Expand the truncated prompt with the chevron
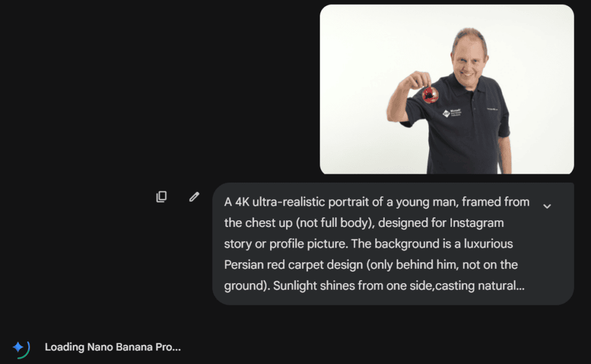 [547, 206]
